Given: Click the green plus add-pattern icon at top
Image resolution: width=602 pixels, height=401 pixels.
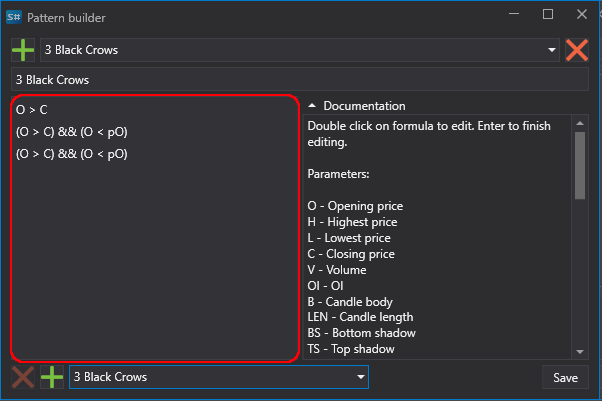Looking at the screenshot, I should pyautogui.click(x=23, y=50).
